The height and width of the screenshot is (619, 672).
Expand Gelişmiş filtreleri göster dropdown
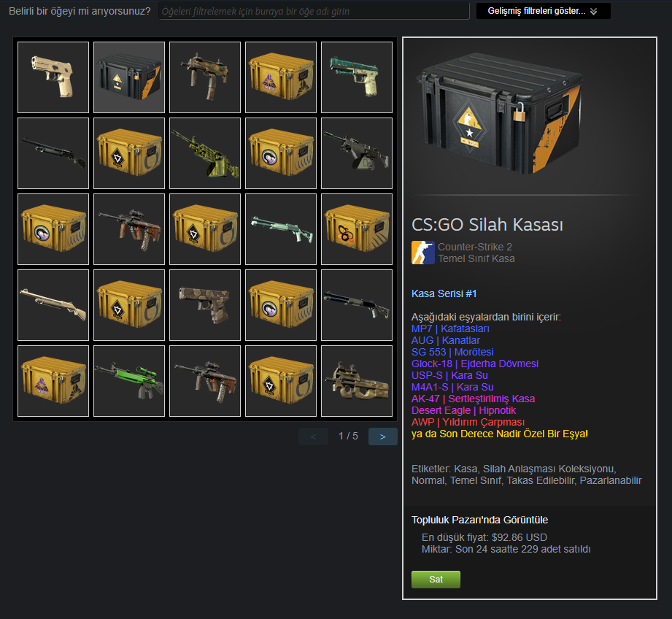coord(543,11)
